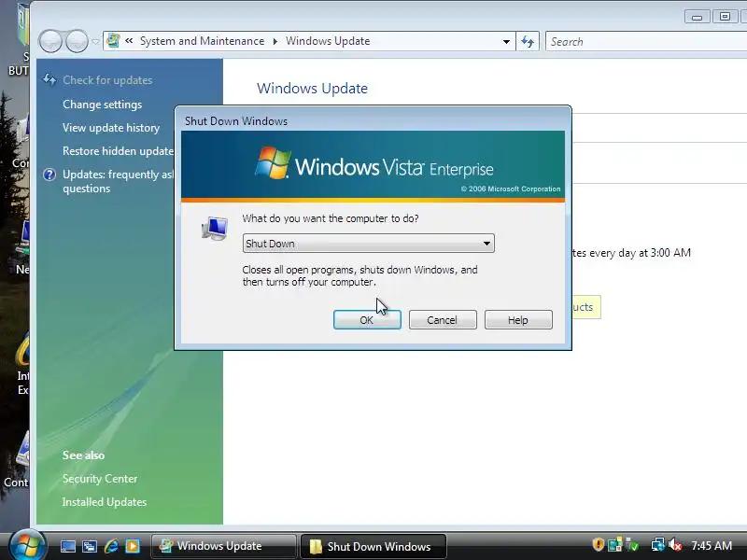Viewport: 747px width, 560px height.
Task: Click the muted volume speaker tray icon
Action: [x=674, y=544]
